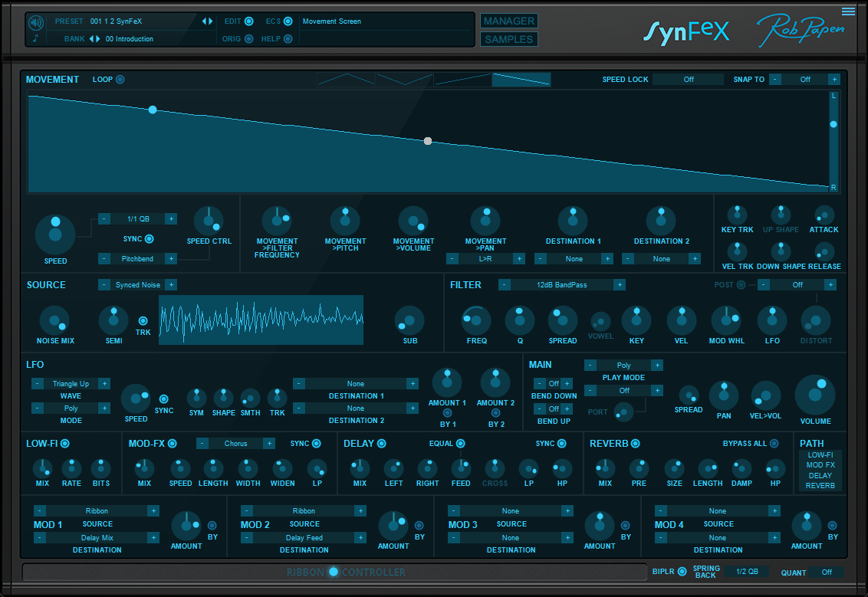Decrease the SNAP TO value with minus
The width and height of the screenshot is (868, 597).
(775, 79)
